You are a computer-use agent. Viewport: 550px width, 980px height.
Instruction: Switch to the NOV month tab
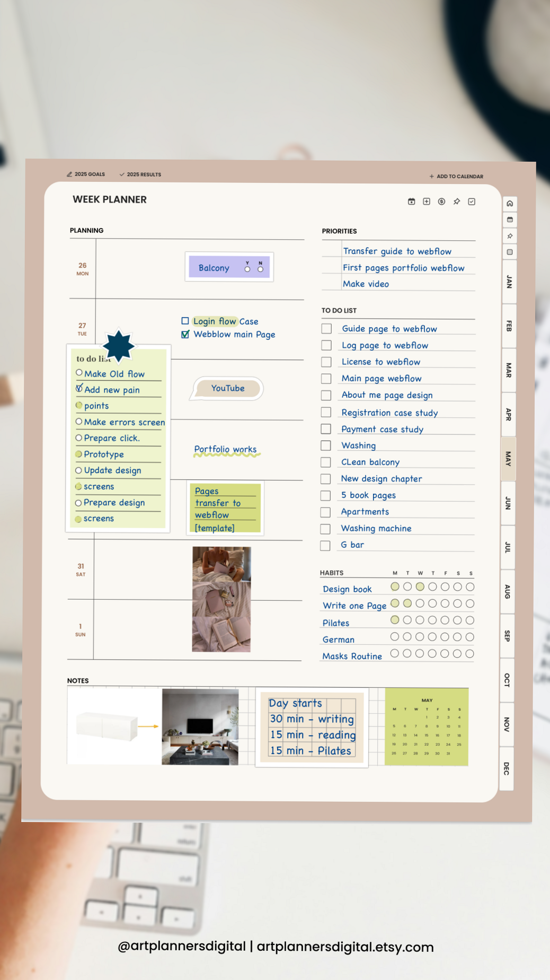click(507, 724)
